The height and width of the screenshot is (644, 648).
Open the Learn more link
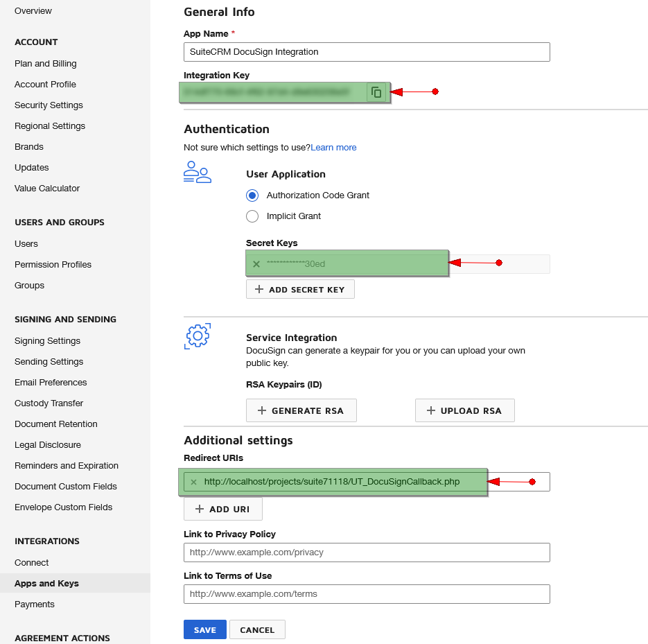(333, 148)
